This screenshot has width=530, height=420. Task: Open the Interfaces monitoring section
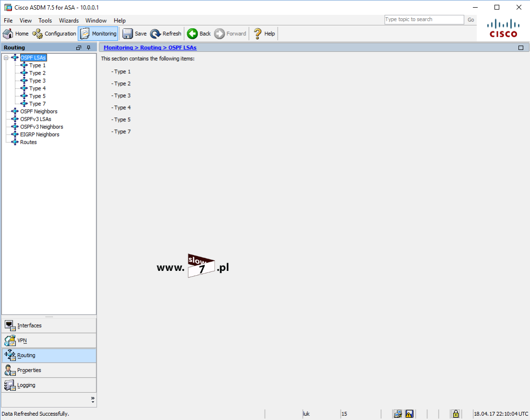point(49,326)
